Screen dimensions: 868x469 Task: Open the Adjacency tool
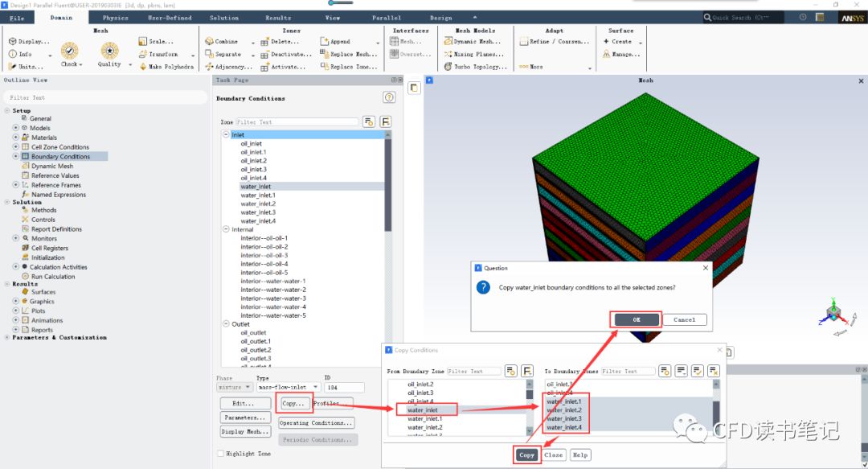228,67
